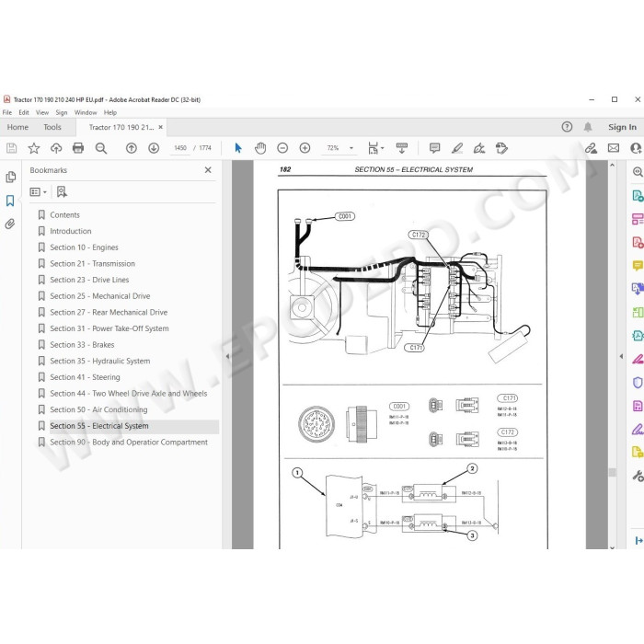Collapse the left navigation pane arrow

coord(227,356)
